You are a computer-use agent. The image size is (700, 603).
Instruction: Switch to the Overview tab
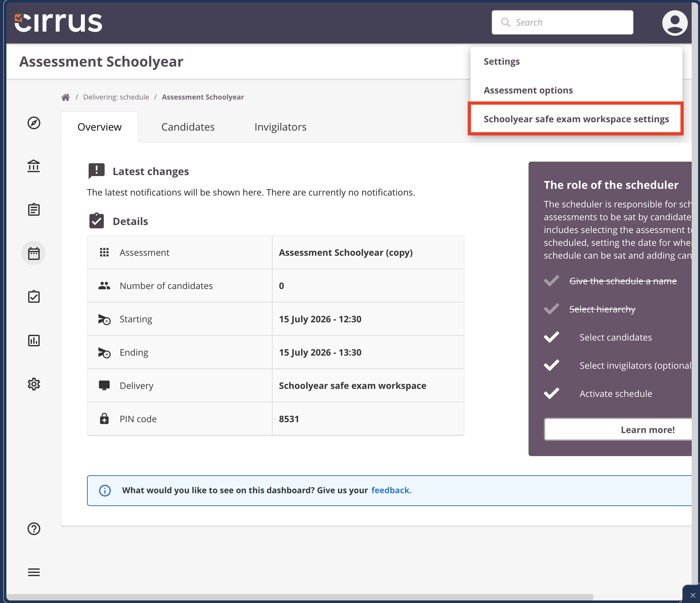click(x=99, y=127)
